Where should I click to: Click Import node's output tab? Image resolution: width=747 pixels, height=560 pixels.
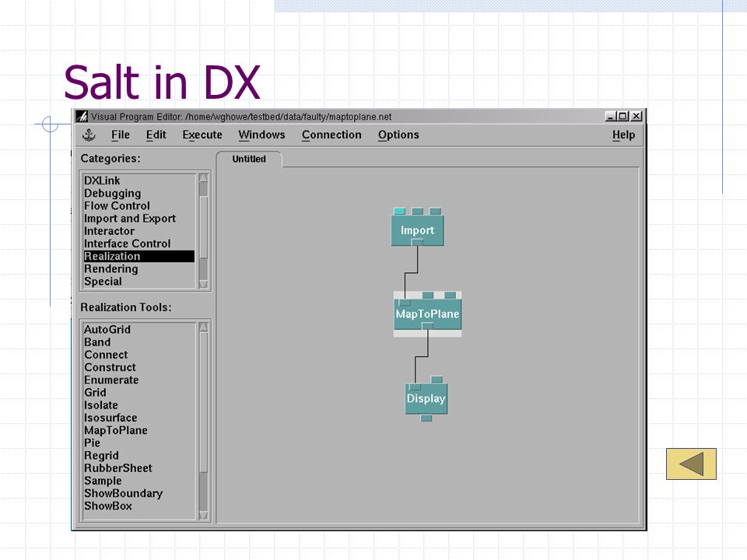click(x=417, y=243)
